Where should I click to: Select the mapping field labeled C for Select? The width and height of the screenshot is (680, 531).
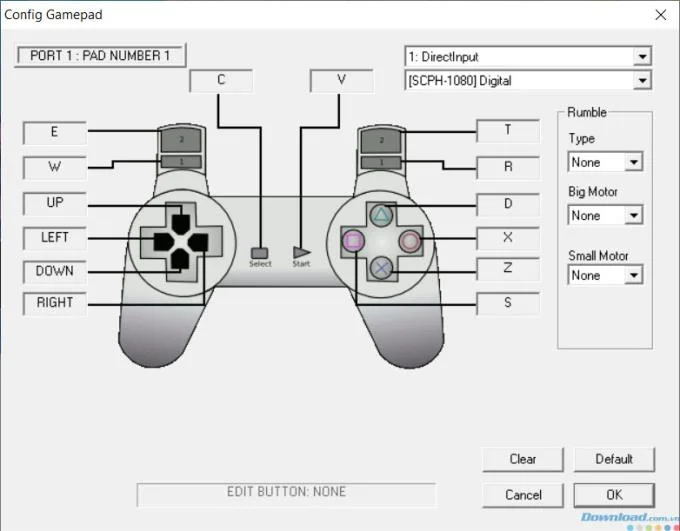pos(221,80)
